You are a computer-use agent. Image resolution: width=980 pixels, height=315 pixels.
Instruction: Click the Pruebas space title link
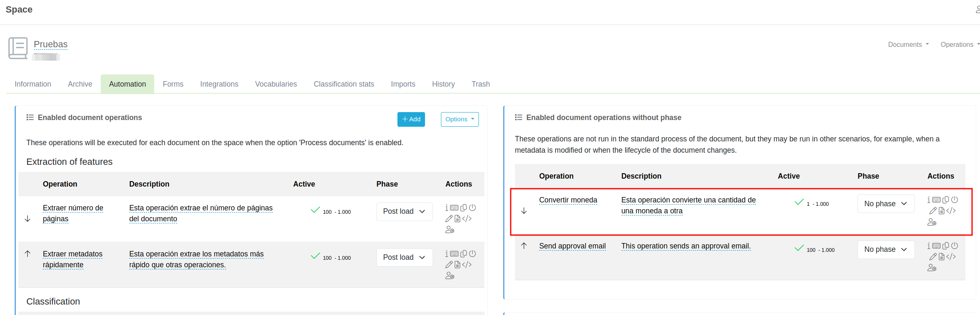51,44
